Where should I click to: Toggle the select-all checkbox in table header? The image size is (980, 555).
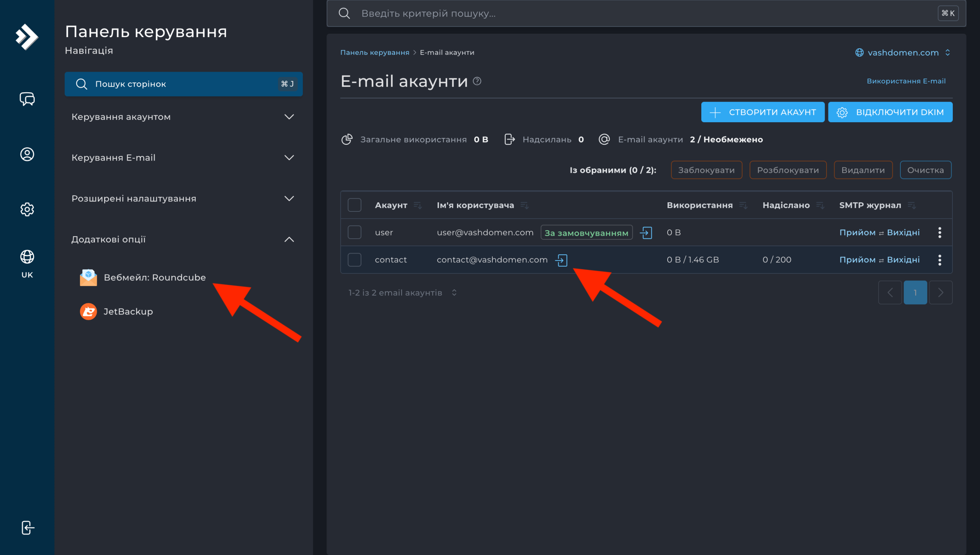pyautogui.click(x=354, y=205)
